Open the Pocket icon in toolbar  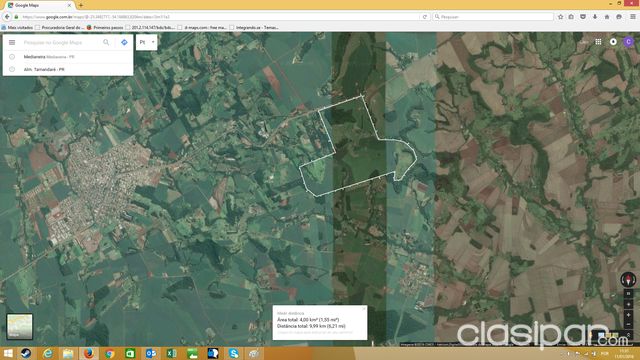pyautogui.click(x=583, y=17)
